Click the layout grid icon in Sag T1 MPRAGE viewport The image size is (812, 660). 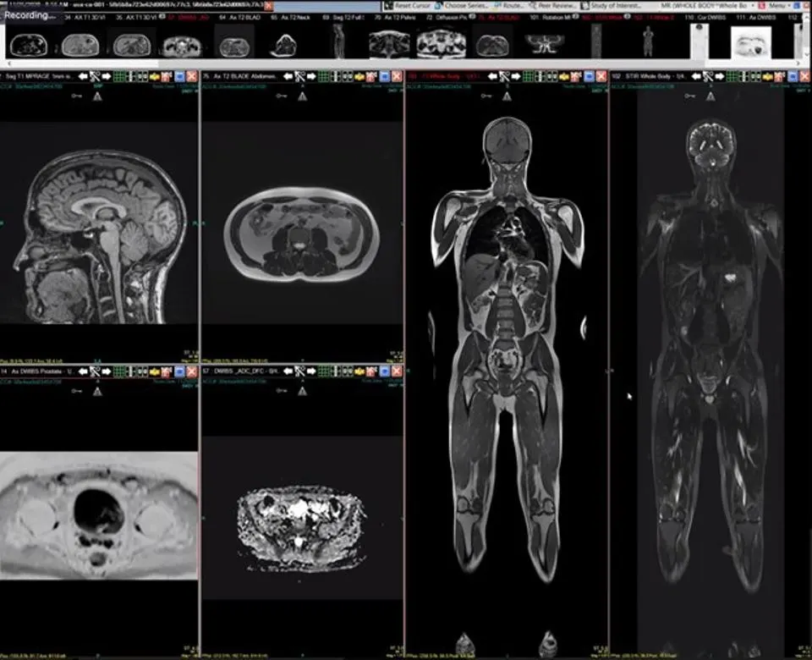click(x=123, y=75)
